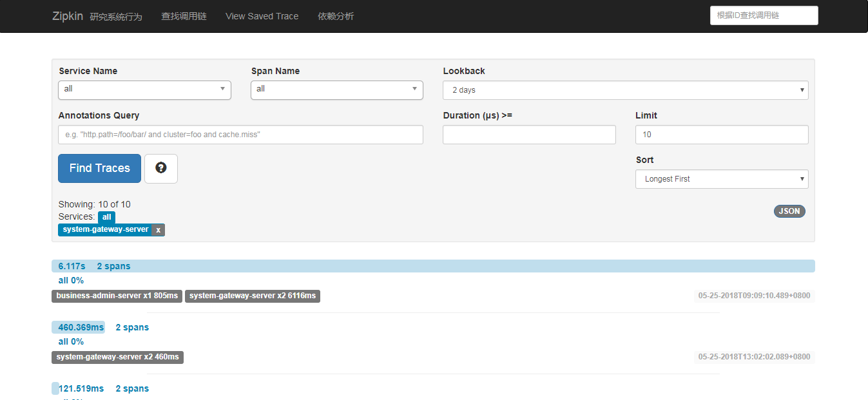The width and height of the screenshot is (868, 400).
Task: Open the 121.519ms trace bar
Action: point(55,388)
